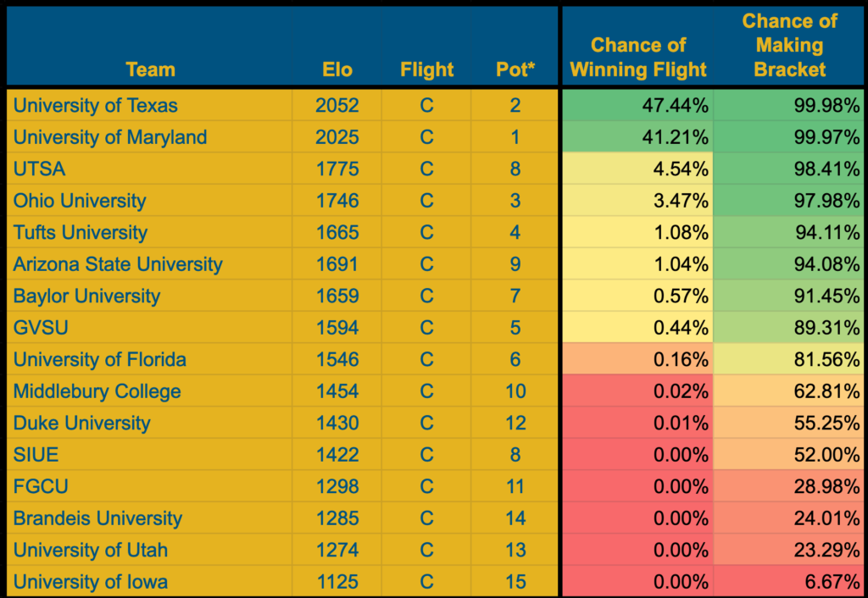Click SIUE's 52.00% bracket chance cell
Viewport: 868px width, 598px height.
788,455
